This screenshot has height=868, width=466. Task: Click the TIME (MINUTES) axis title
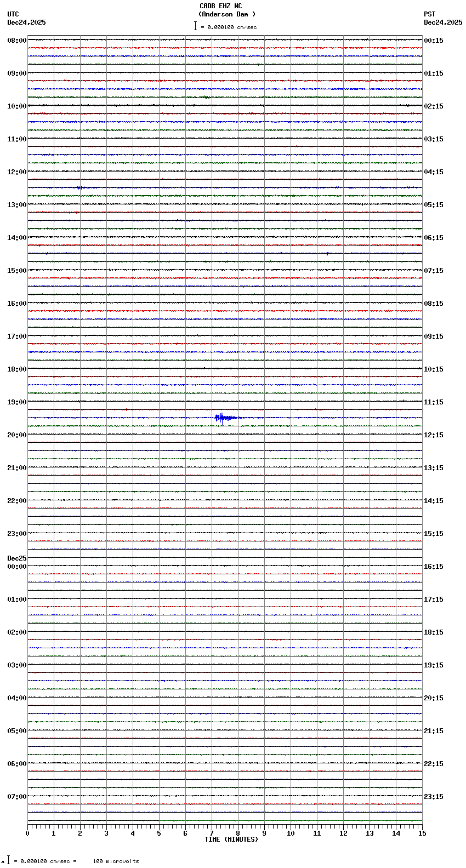point(231,840)
